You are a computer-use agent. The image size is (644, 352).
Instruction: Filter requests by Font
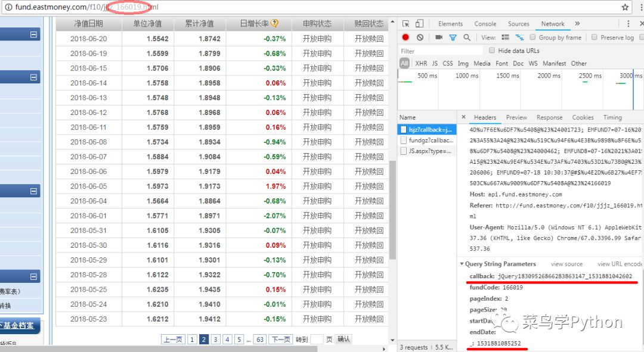point(501,63)
